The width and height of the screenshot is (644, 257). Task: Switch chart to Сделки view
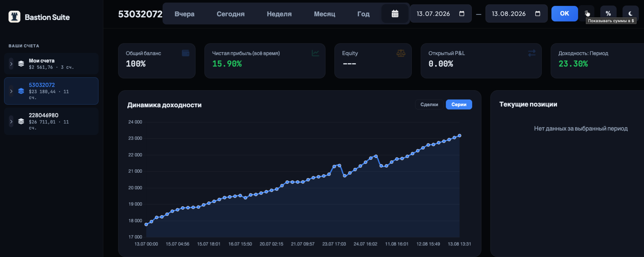[429, 105]
